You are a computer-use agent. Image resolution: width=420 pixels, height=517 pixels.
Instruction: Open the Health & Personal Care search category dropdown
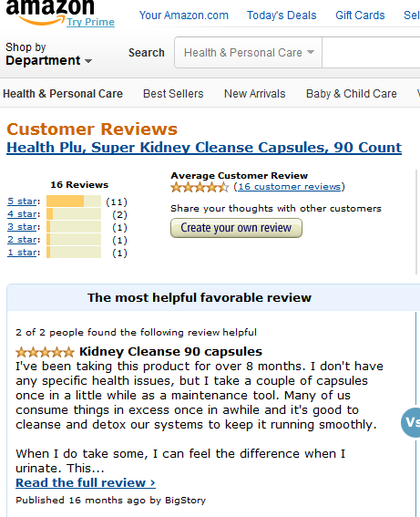(x=249, y=52)
